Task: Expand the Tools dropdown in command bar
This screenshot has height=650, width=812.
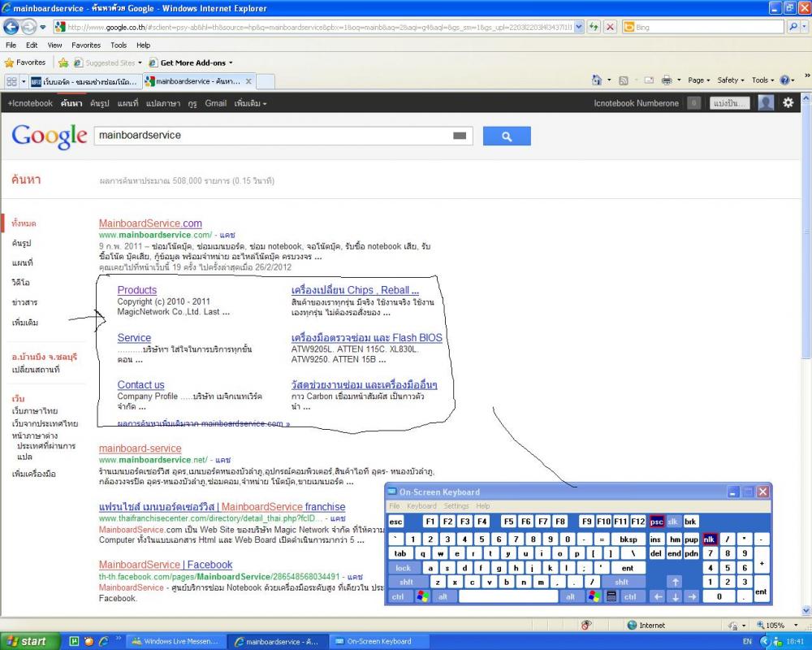Action: pyautogui.click(x=762, y=80)
